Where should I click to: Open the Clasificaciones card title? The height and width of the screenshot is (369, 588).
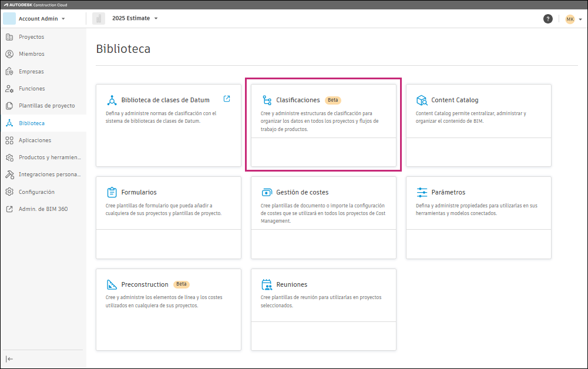click(x=298, y=100)
